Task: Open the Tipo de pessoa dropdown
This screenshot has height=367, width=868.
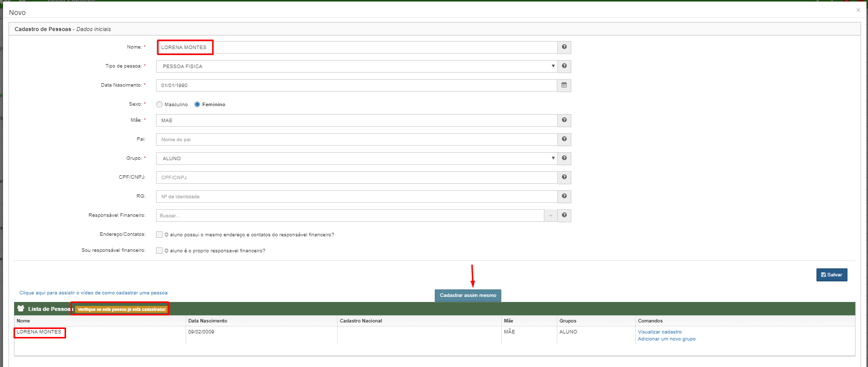Action: point(357,66)
